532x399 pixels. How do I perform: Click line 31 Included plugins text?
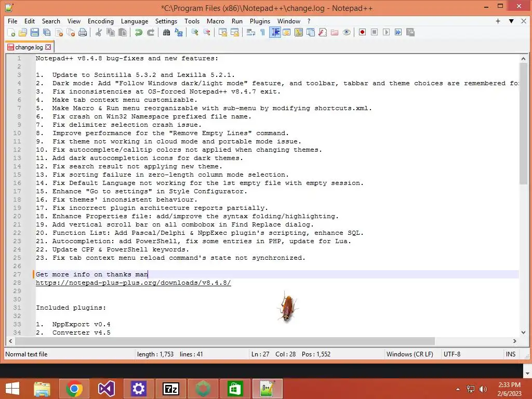pos(71,308)
